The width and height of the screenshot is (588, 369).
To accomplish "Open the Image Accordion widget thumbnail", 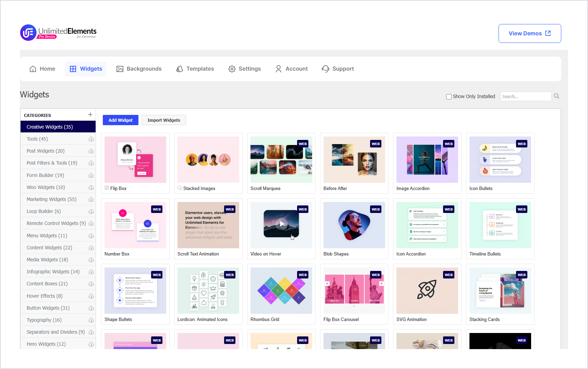I will (x=427, y=159).
